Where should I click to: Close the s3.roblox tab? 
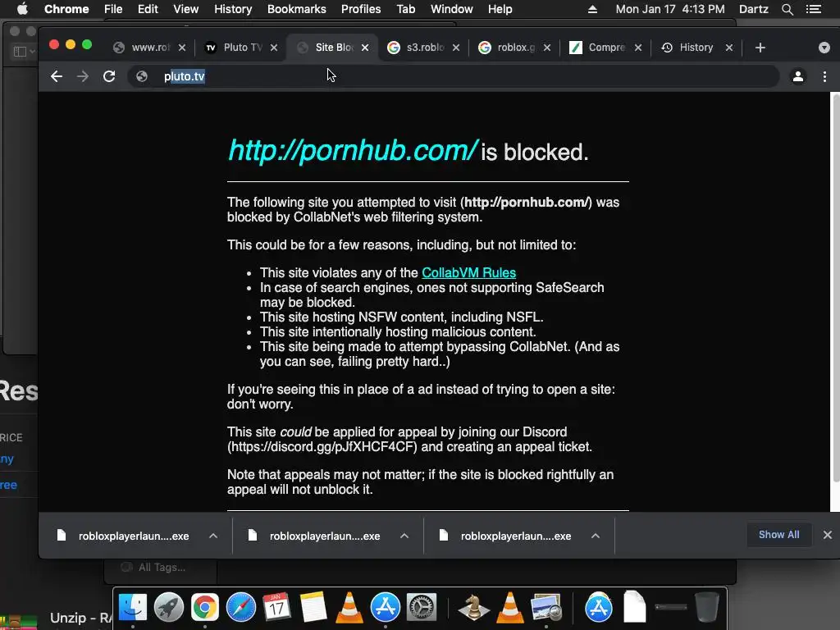point(456,48)
